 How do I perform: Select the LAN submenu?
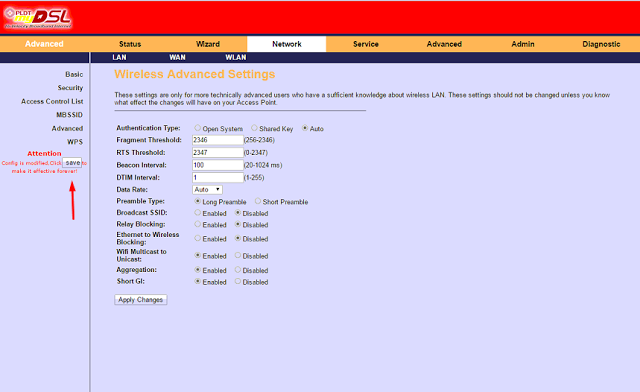coord(119,57)
